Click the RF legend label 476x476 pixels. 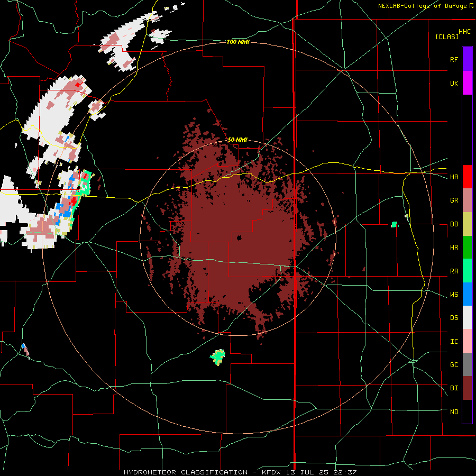(x=454, y=59)
